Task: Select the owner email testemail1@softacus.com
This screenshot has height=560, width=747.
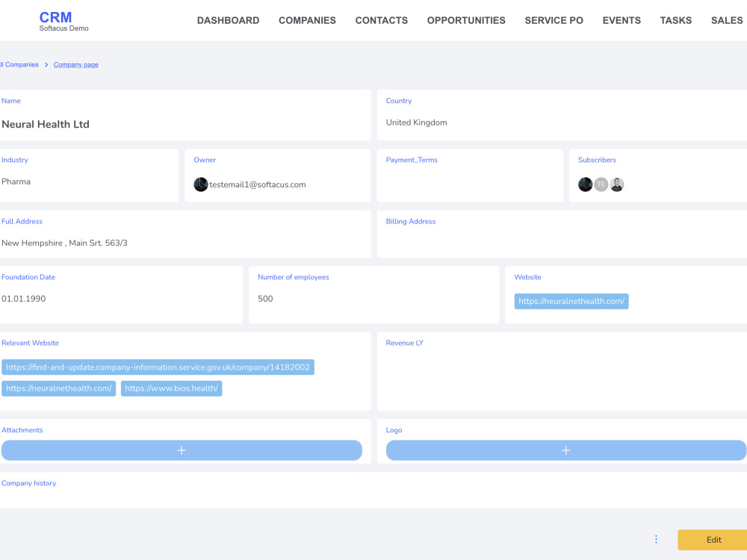Action: click(x=257, y=184)
